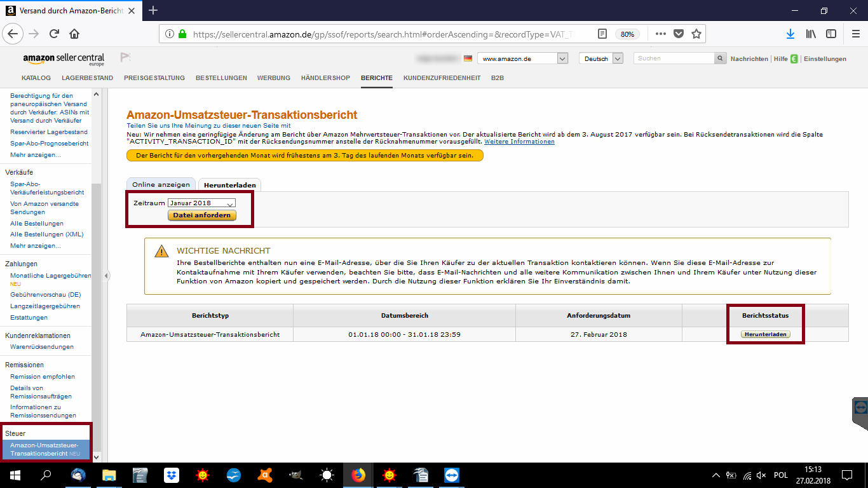
Task: Switch to the Online anzeigen tab
Action: click(x=161, y=184)
